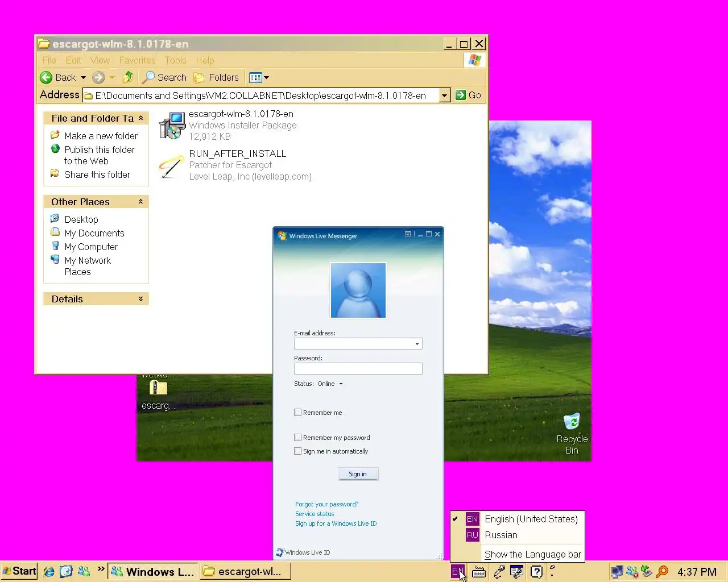
Task: Click the orange magnifier tray icon
Action: click(662, 572)
